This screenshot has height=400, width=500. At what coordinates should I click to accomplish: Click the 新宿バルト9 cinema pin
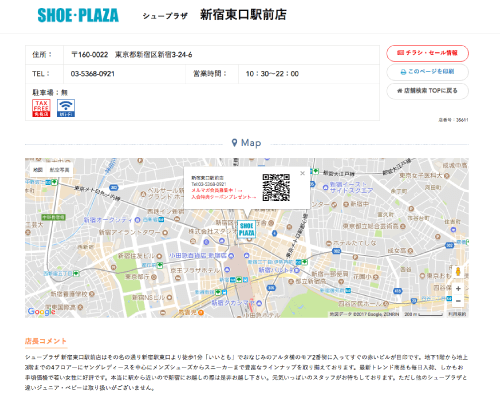pos(296,270)
